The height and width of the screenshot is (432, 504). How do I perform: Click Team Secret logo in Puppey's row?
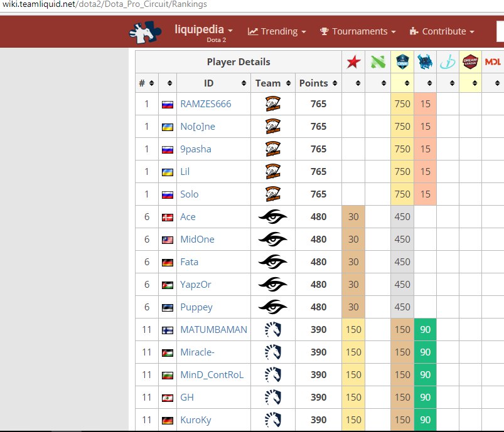[273, 307]
